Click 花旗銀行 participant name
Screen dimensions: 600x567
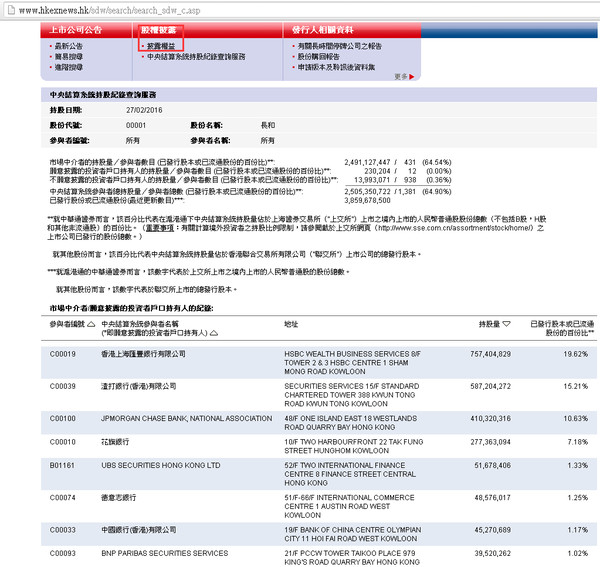pos(115,442)
